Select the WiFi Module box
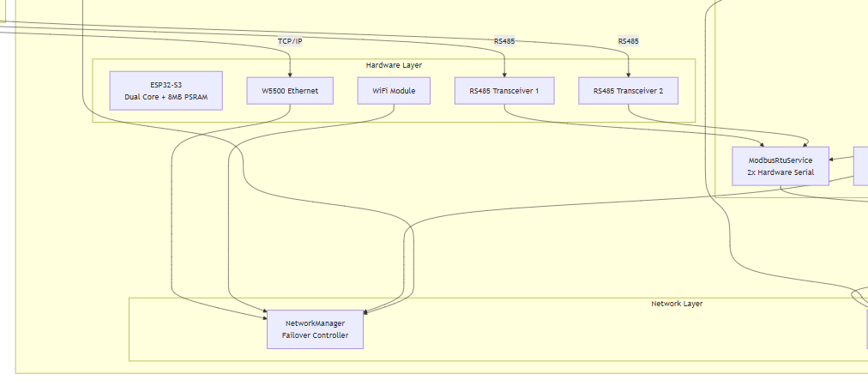868x386 pixels. point(394,91)
